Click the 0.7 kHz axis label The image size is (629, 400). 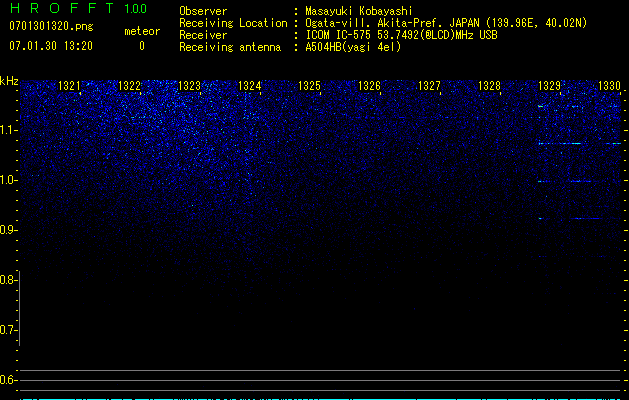point(8,330)
